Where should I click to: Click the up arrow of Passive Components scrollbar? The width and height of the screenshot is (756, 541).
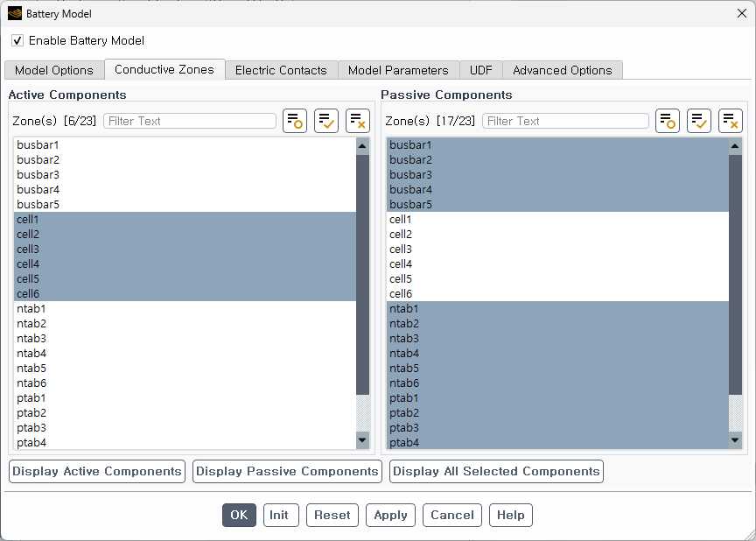tap(735, 146)
